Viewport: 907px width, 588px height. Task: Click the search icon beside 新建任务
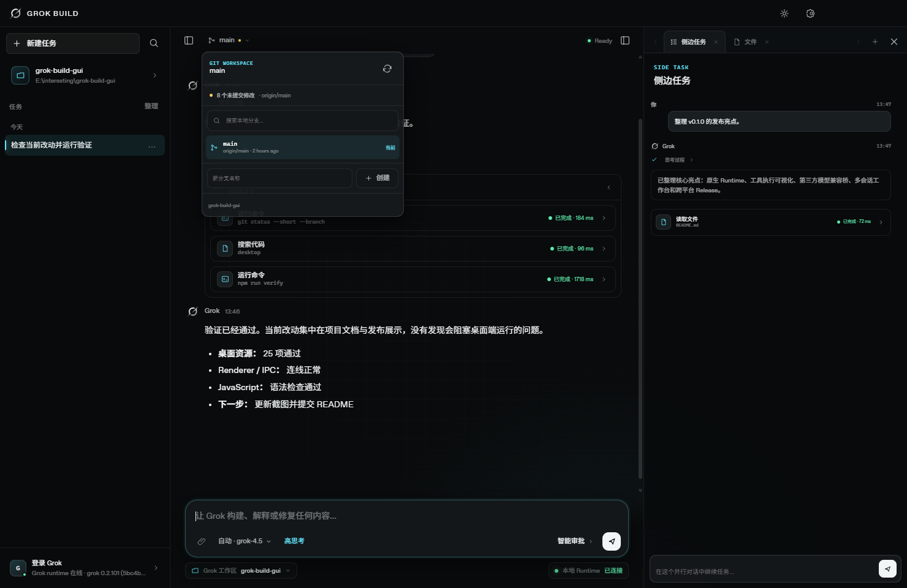click(x=154, y=43)
